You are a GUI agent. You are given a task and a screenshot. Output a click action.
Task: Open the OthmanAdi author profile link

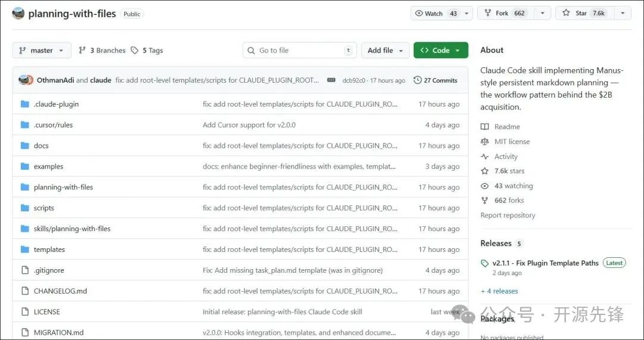pyautogui.click(x=55, y=80)
